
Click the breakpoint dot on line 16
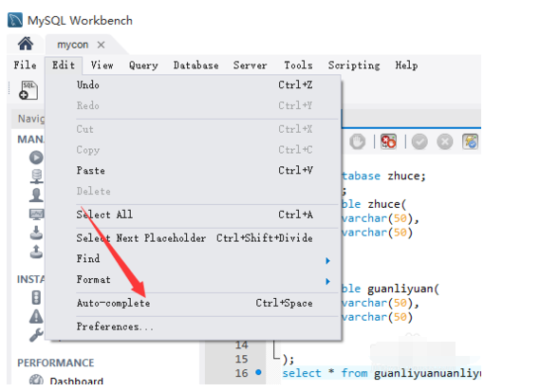coord(259,372)
